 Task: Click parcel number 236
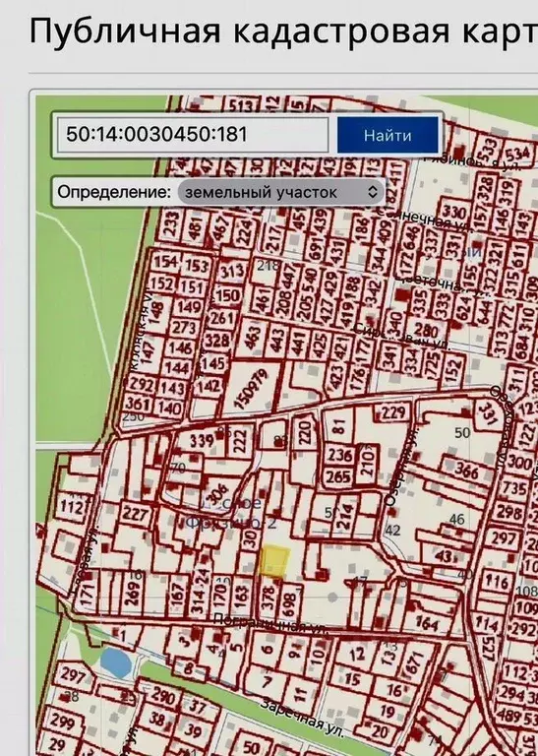[340, 454]
